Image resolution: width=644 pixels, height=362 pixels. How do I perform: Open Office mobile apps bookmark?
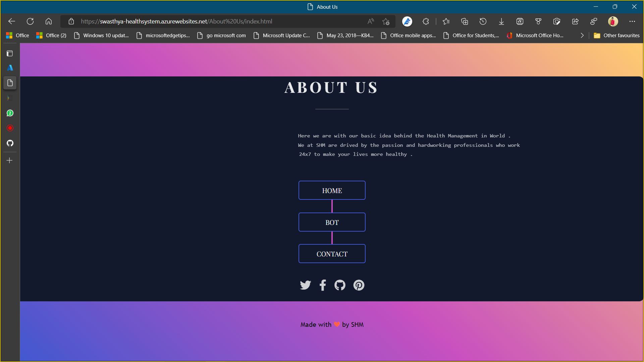[409, 36]
